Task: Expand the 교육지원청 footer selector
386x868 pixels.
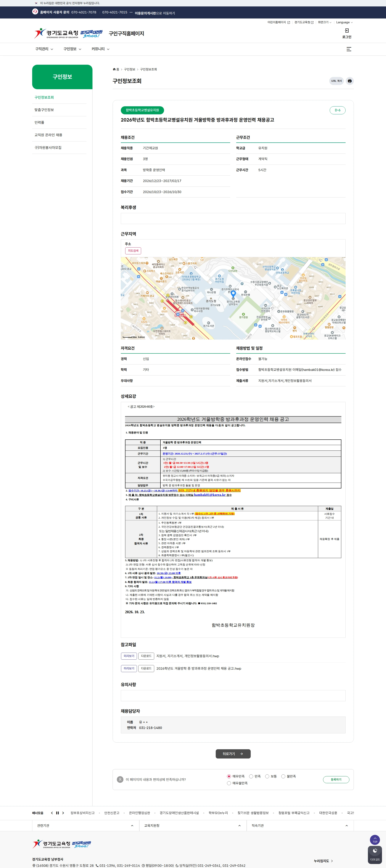Action: tap(193, 826)
